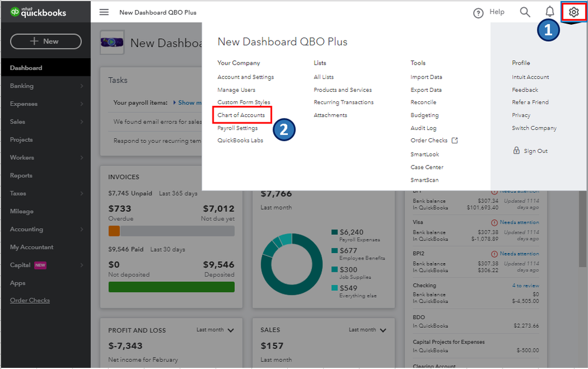This screenshot has height=369, width=588.
Task: Open Account and Settings
Action: (x=245, y=77)
